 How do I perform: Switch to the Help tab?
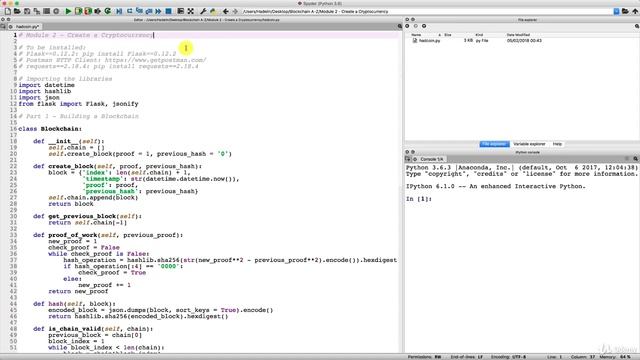[557, 144]
